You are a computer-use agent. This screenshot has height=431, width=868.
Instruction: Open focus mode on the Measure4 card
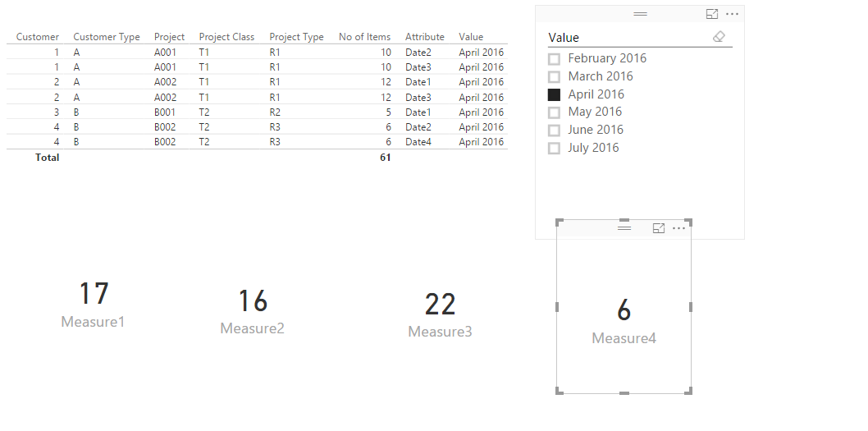pyautogui.click(x=658, y=228)
